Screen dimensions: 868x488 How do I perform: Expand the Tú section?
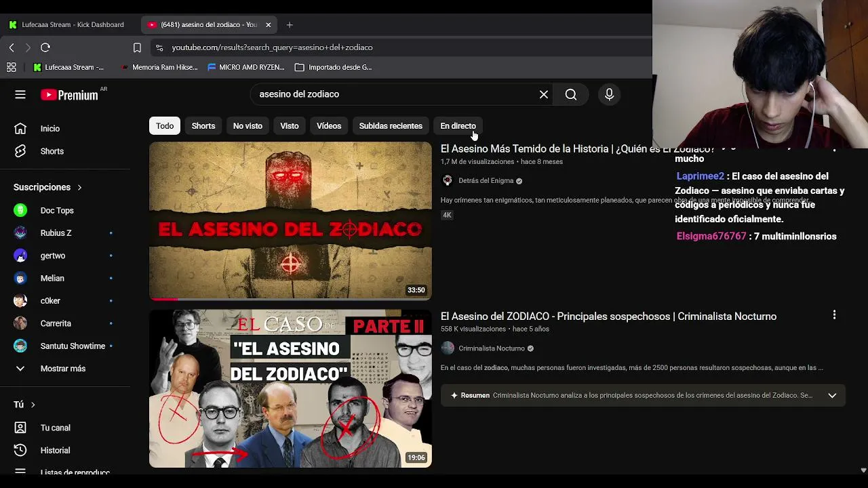(x=24, y=405)
